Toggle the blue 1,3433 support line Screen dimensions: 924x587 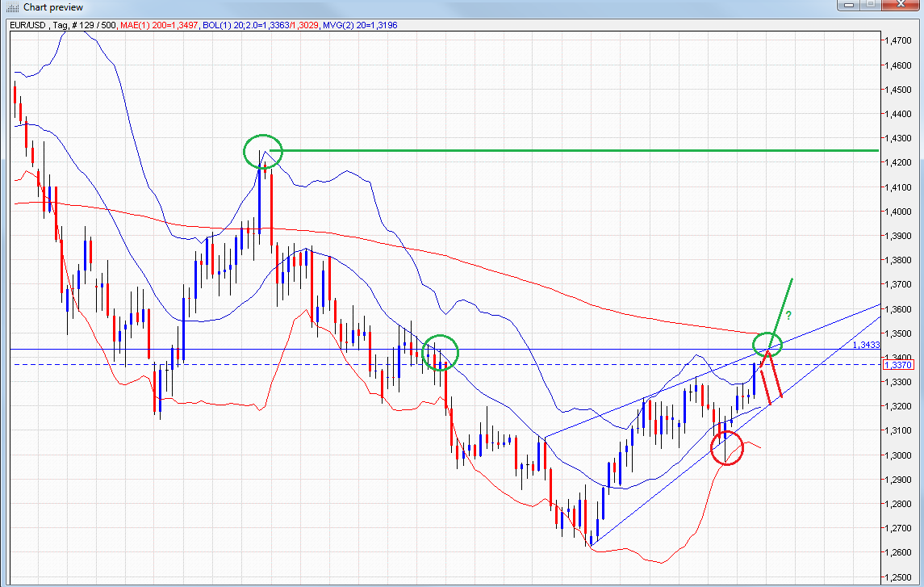[565, 349]
